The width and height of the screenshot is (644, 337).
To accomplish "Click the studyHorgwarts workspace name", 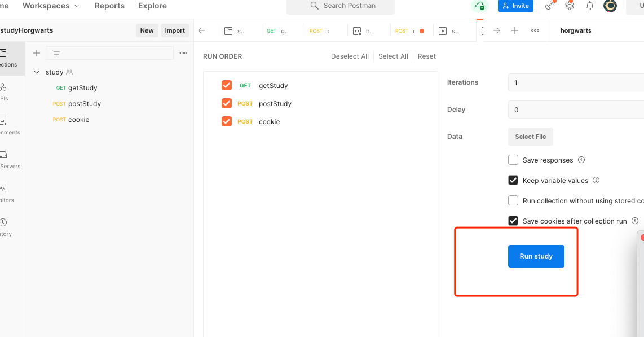I will (27, 30).
